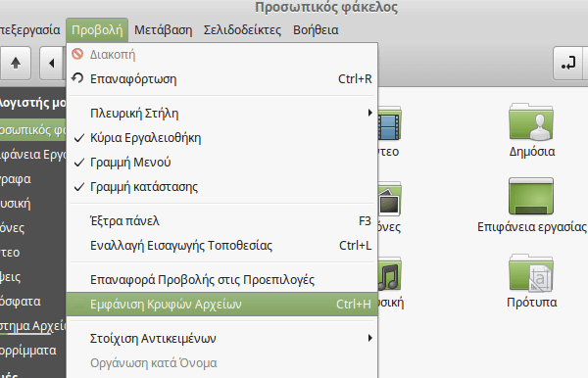Open the Επεξεργασία menu
Screen dimensions: 588x378
(x=30, y=30)
